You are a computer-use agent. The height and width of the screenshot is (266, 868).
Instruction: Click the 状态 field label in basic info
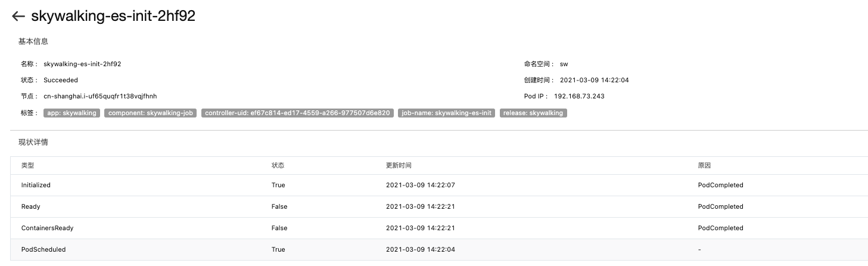click(29, 80)
